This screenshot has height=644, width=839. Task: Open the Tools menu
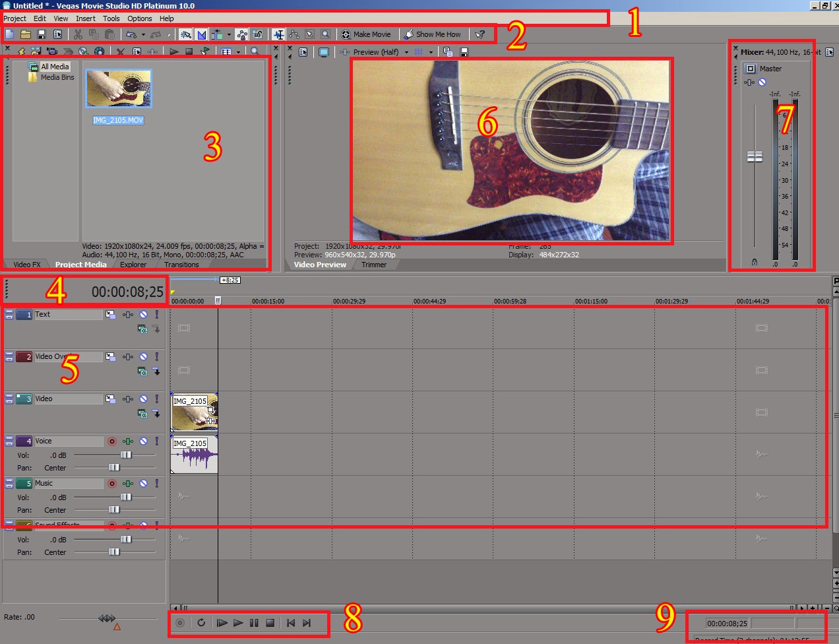tap(111, 18)
